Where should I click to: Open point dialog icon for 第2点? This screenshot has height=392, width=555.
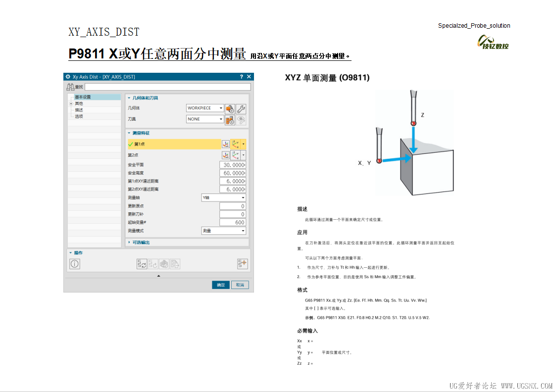click(x=225, y=155)
